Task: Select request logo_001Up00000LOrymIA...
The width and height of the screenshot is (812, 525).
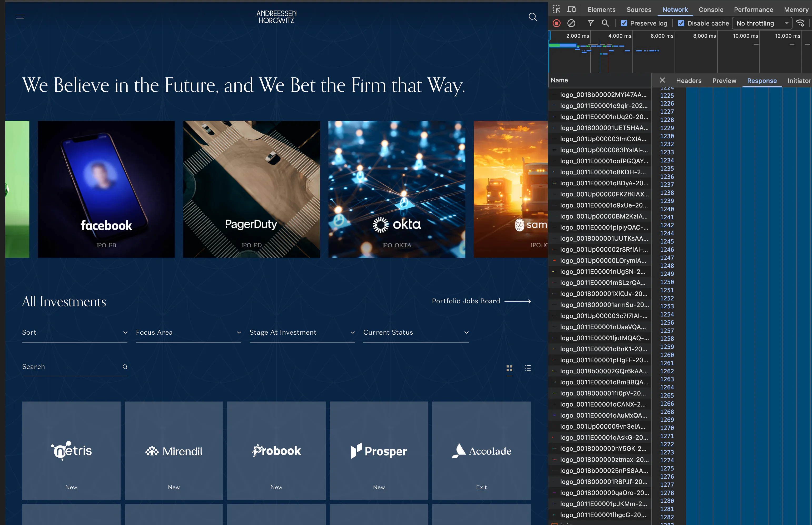Action: pyautogui.click(x=600, y=260)
